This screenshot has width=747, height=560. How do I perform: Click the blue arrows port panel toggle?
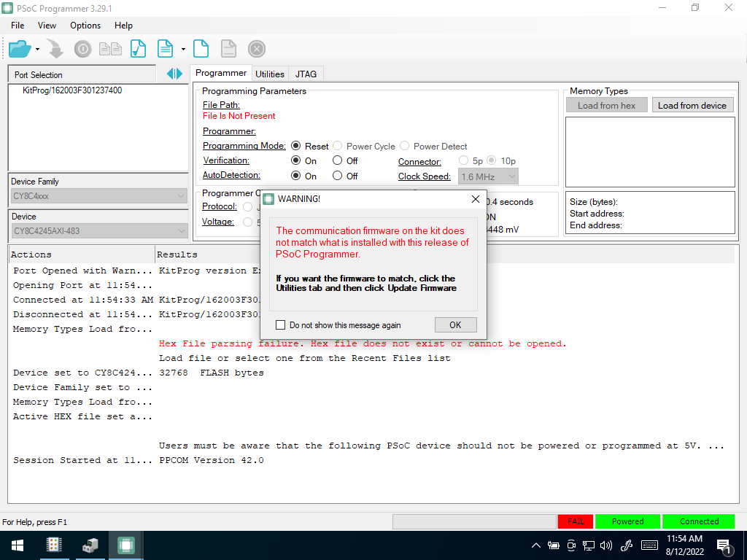(x=174, y=74)
